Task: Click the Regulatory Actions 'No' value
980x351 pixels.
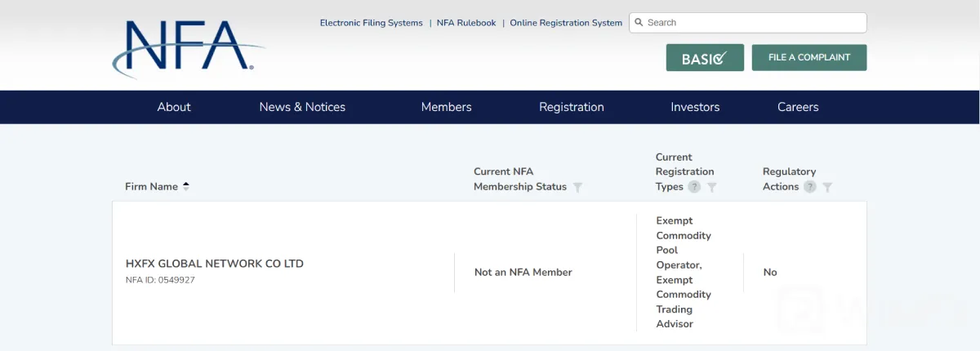Action: pos(770,272)
